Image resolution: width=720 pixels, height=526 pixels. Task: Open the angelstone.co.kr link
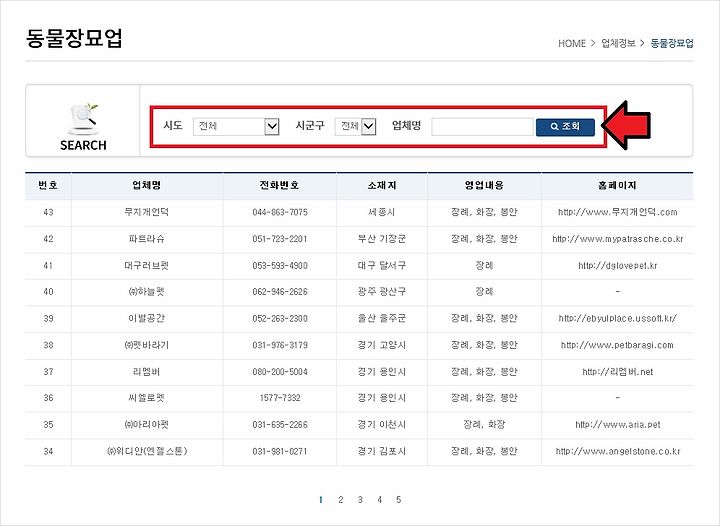(x=618, y=451)
